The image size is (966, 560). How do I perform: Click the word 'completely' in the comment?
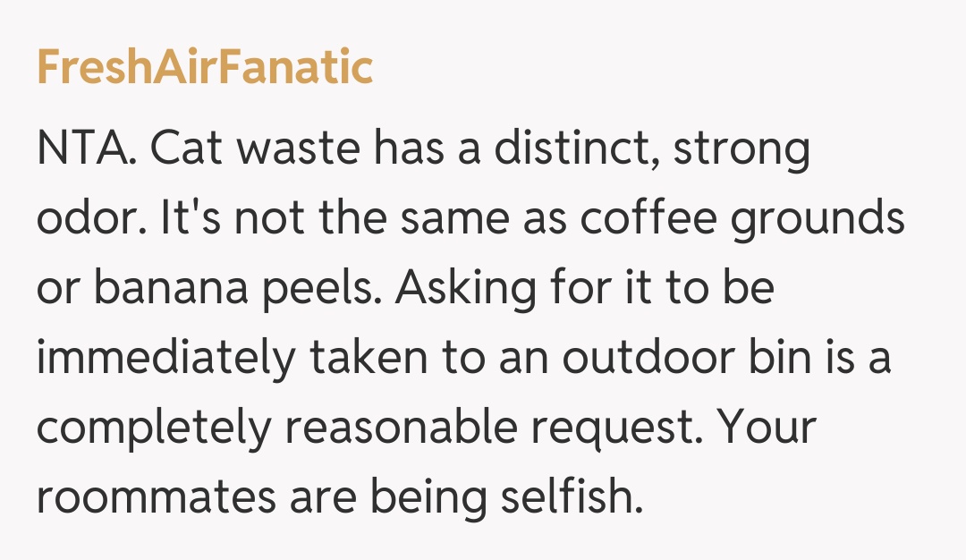coord(153,429)
